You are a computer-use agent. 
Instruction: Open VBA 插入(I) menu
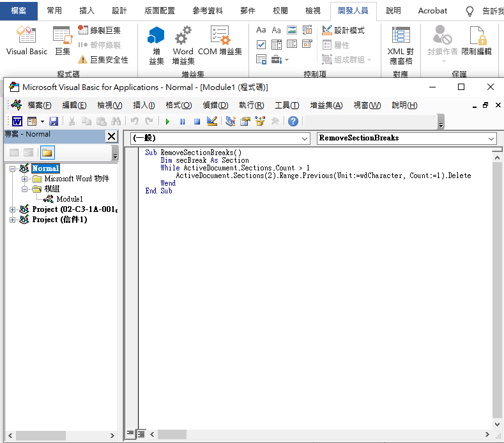[144, 105]
